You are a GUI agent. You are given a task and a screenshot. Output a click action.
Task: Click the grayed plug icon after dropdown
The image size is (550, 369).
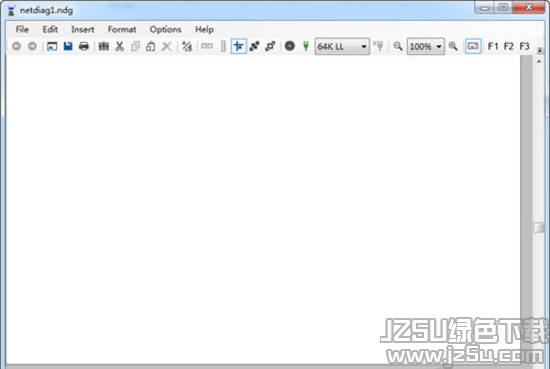tap(378, 46)
